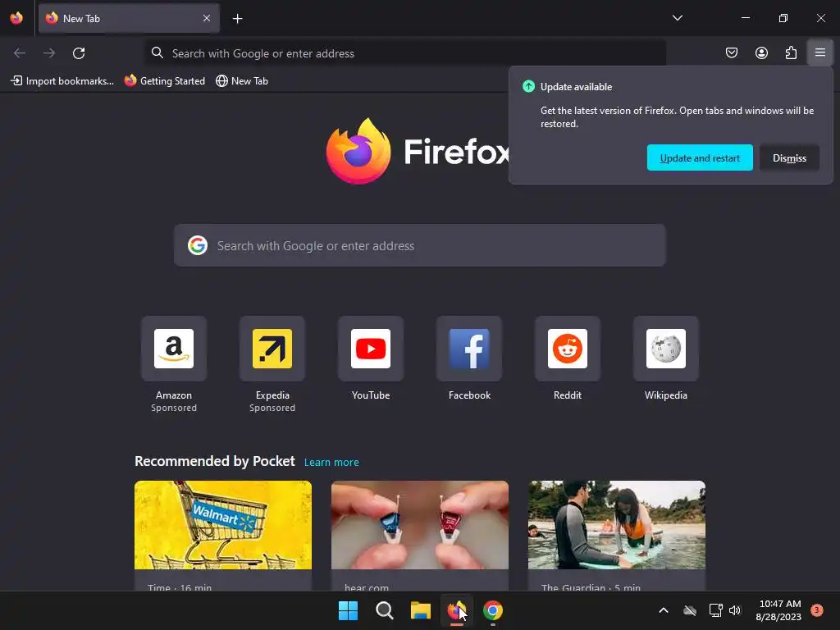Open taskbar Search icon
Viewport: 840px width, 630px height.
coord(384,610)
